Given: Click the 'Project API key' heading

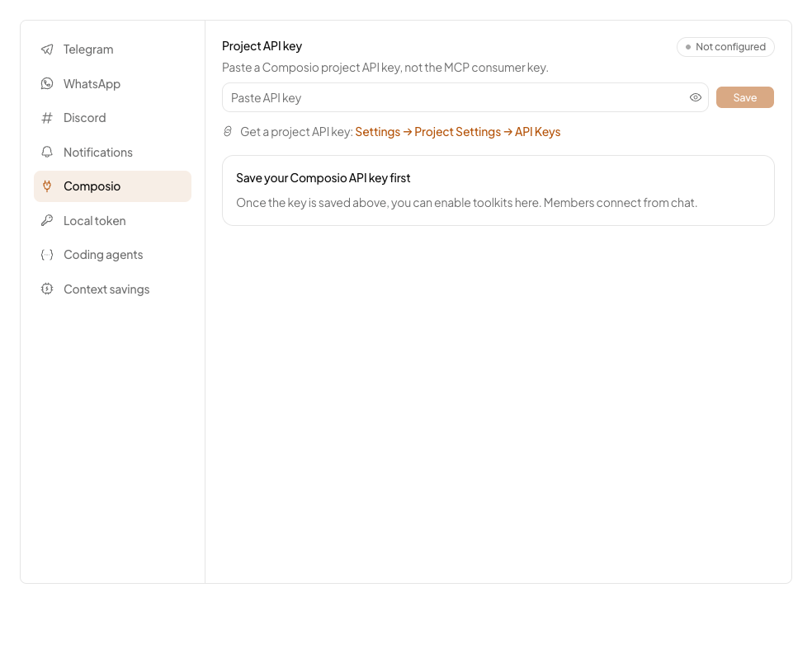Looking at the screenshot, I should pos(262,46).
